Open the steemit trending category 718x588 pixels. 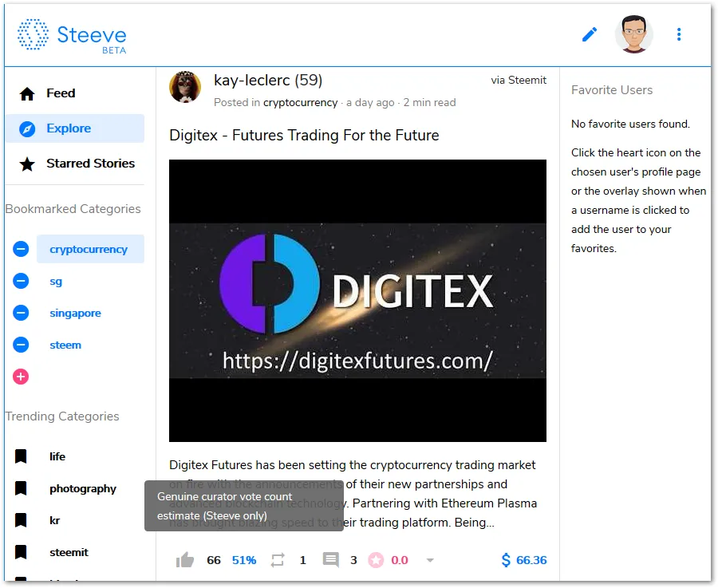[69, 553]
